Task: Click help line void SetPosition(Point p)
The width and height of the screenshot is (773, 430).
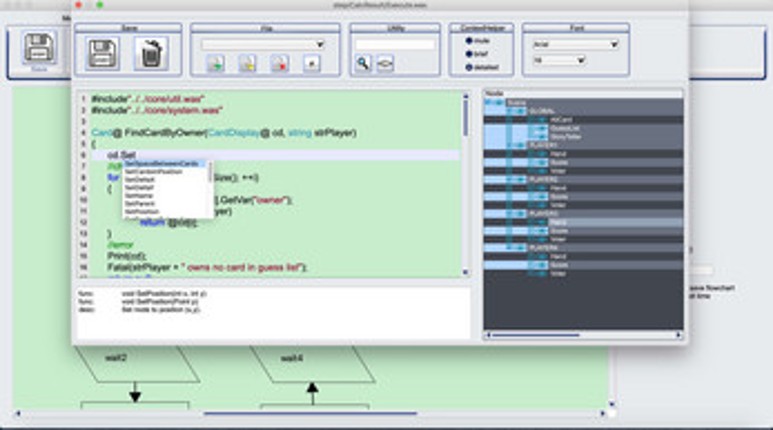Action: pyautogui.click(x=161, y=301)
